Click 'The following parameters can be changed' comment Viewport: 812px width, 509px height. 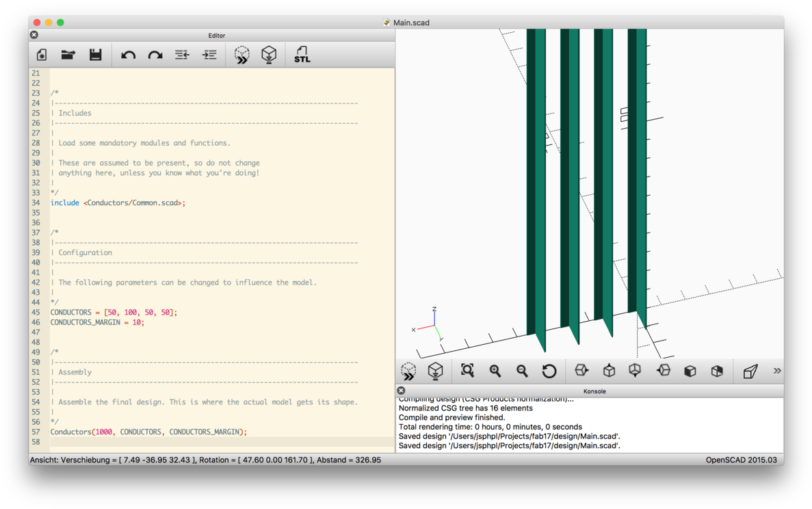(x=187, y=282)
